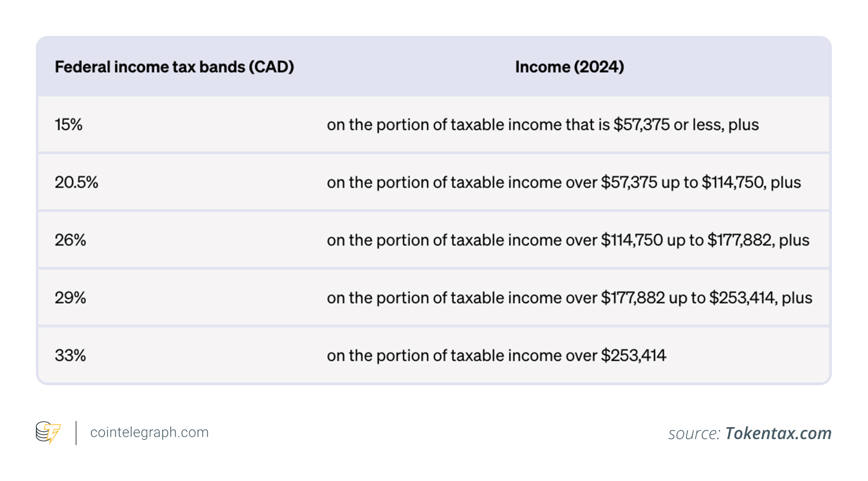Click the vertical divider beside the logo
The width and height of the screenshot is (868, 481).
tap(76, 432)
